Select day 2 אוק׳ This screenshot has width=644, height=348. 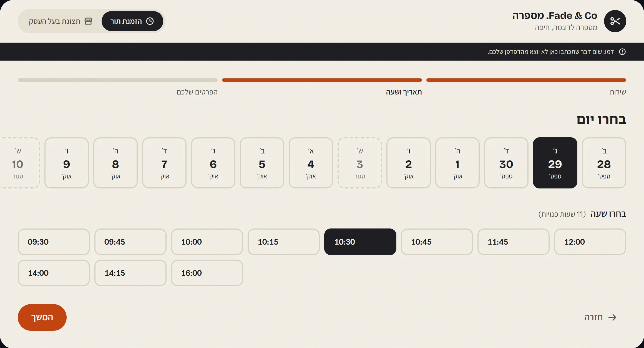[409, 163]
